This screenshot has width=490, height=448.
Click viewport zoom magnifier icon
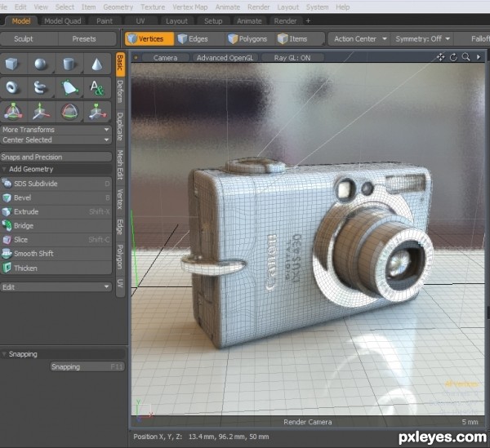(x=466, y=57)
